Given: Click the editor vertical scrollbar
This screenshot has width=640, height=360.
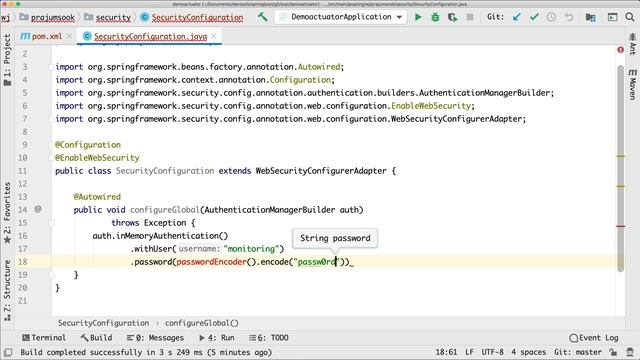Looking at the screenshot, I should point(621,168).
